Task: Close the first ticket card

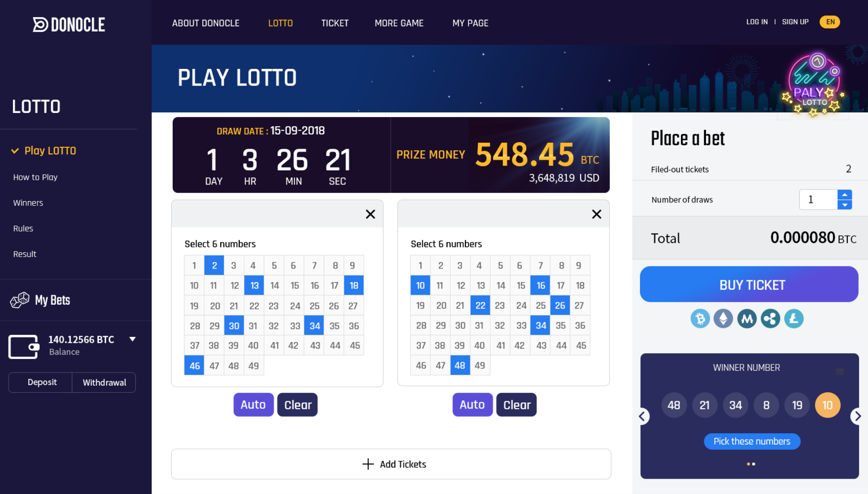Action: tap(371, 214)
